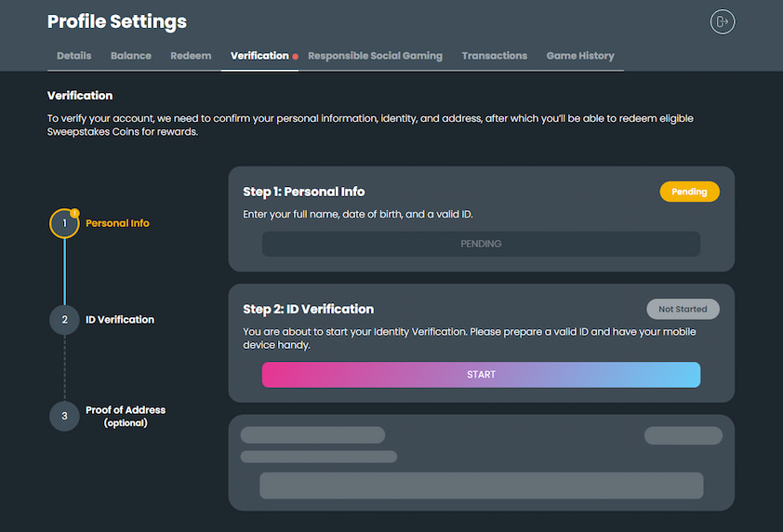Click the orange alert badge on step 1
This screenshot has width=783, height=532.
click(x=74, y=213)
